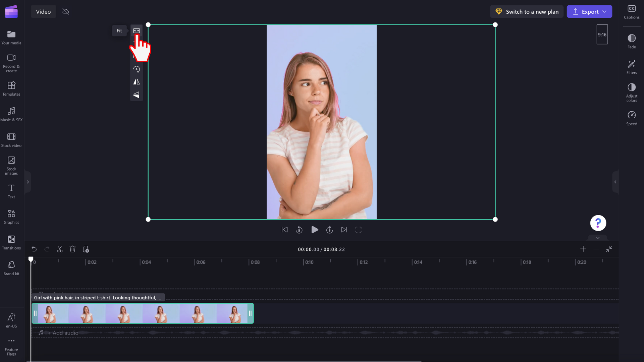Expand the Export dropdown arrow
This screenshot has width=644, height=362.
point(604,12)
